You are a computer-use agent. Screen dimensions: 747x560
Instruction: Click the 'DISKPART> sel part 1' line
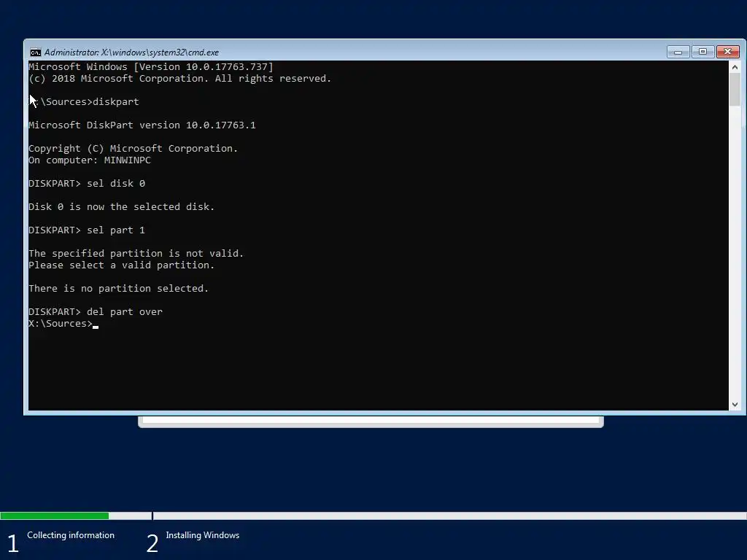click(x=87, y=230)
